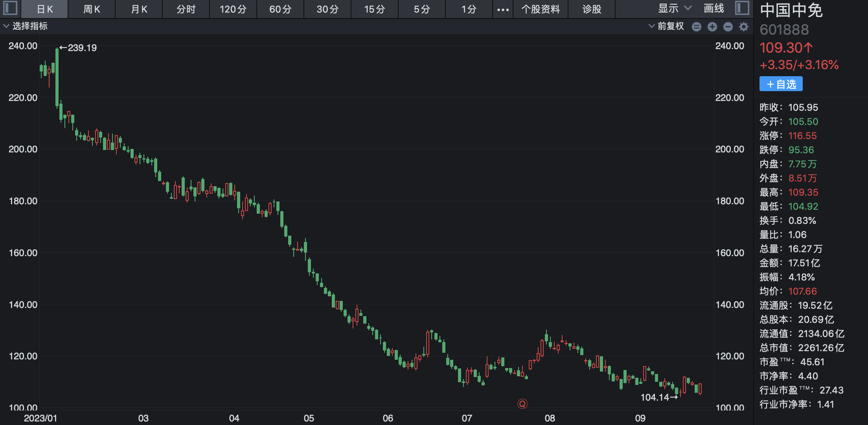Screen dimensions: 868x425
Task: Open chart settings gear icon
Action: point(743,27)
